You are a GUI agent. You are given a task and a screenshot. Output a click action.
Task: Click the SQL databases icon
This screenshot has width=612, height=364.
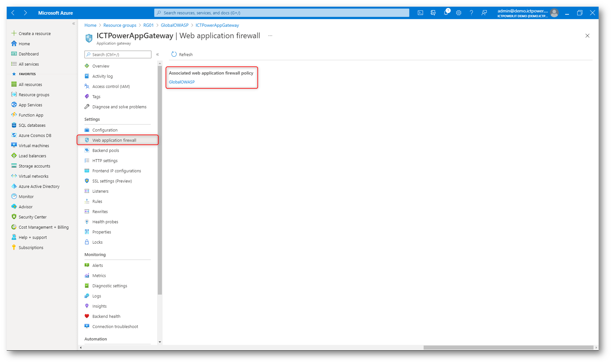point(14,125)
